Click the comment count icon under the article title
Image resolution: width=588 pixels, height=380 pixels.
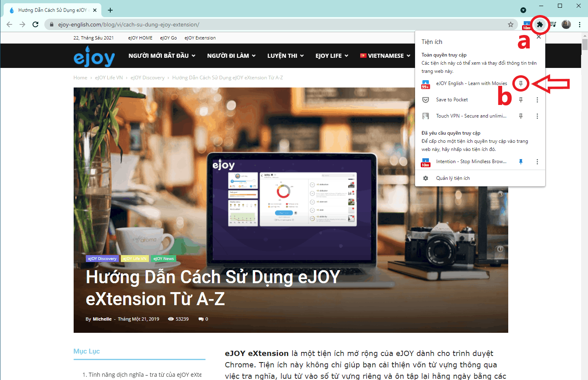(x=200, y=319)
